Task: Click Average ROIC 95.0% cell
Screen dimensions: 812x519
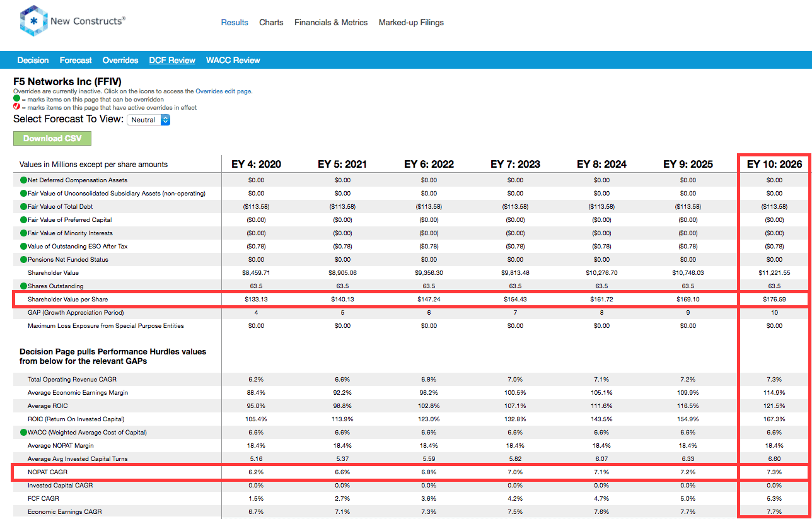Action: 256,406
